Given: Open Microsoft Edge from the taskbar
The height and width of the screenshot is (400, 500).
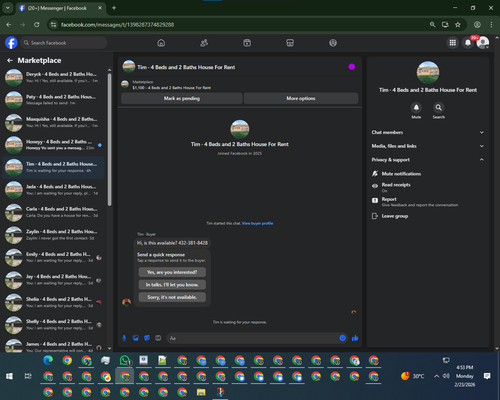Looking at the screenshot, I should [x=48, y=360].
